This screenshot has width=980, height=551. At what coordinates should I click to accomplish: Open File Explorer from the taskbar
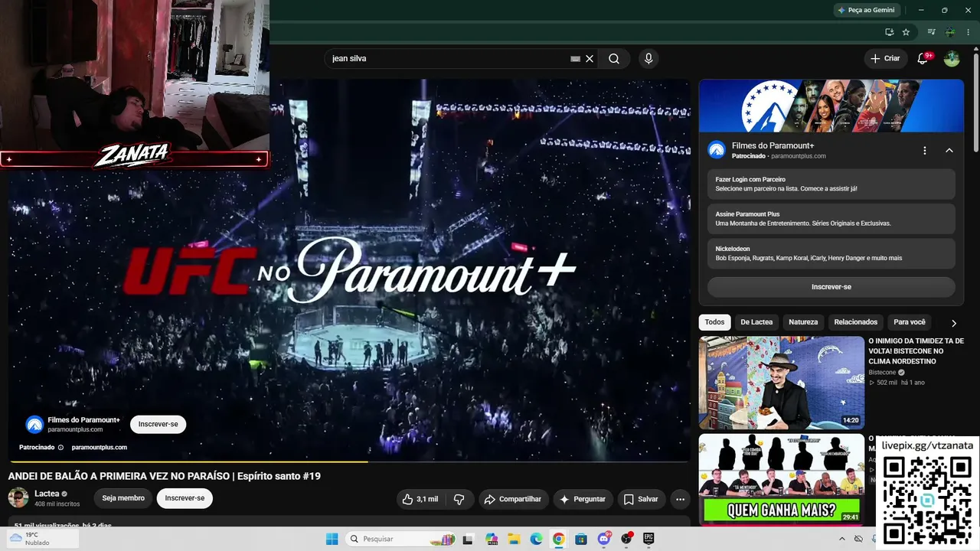pyautogui.click(x=514, y=539)
